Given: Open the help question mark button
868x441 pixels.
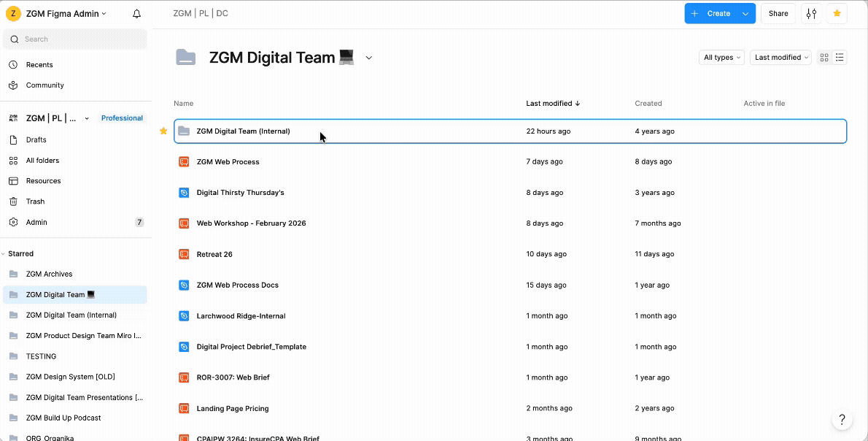Looking at the screenshot, I should 842,419.
